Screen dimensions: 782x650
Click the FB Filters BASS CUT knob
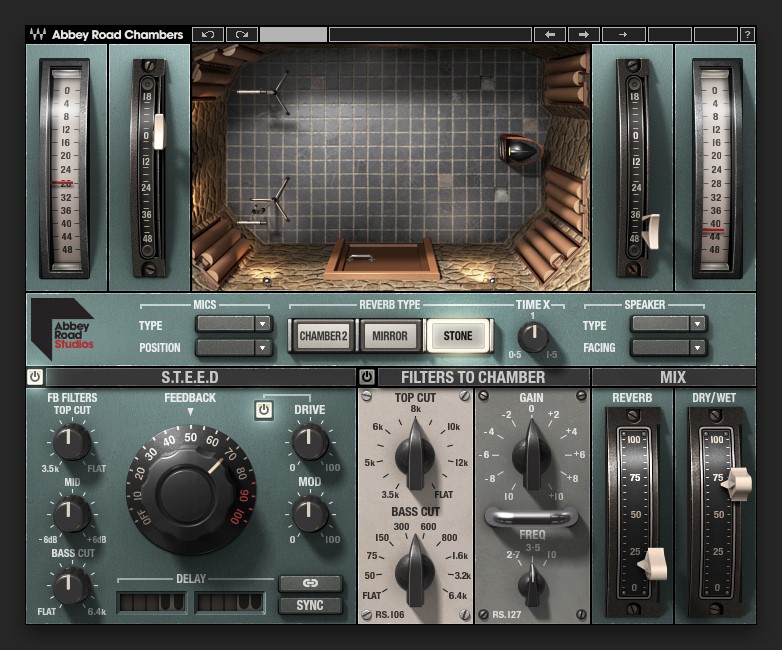click(71, 585)
